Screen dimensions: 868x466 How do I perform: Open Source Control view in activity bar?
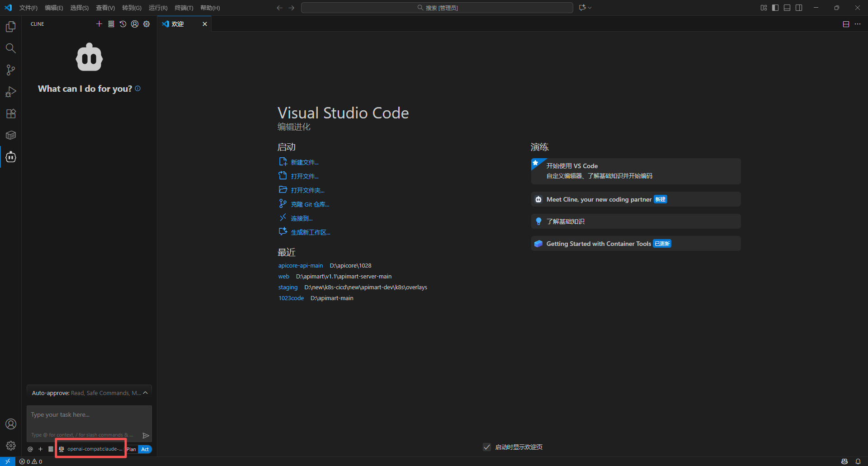tap(11, 70)
